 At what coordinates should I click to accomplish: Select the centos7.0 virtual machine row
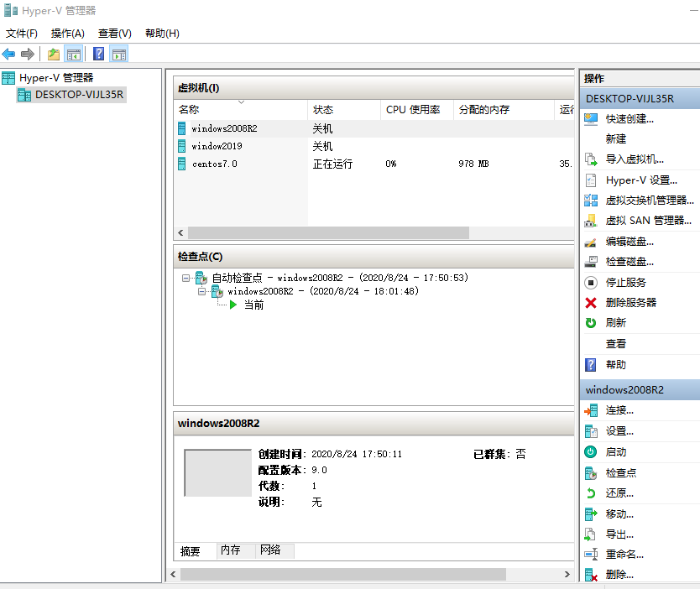click(x=374, y=164)
